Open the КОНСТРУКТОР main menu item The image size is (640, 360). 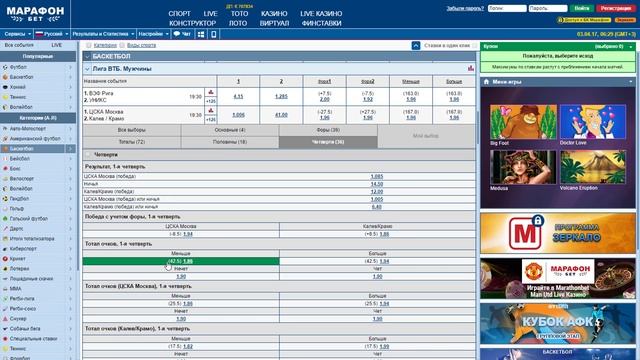pos(192,23)
